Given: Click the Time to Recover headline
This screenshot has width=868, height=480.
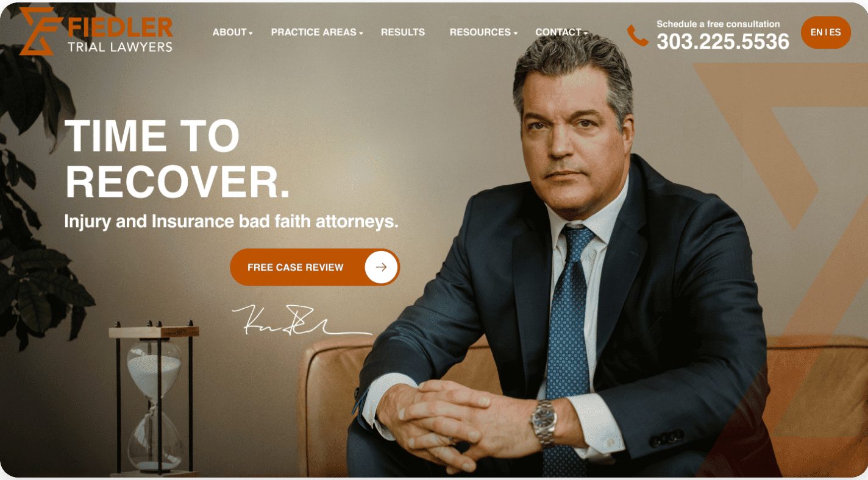Looking at the screenshot, I should coord(177,159).
